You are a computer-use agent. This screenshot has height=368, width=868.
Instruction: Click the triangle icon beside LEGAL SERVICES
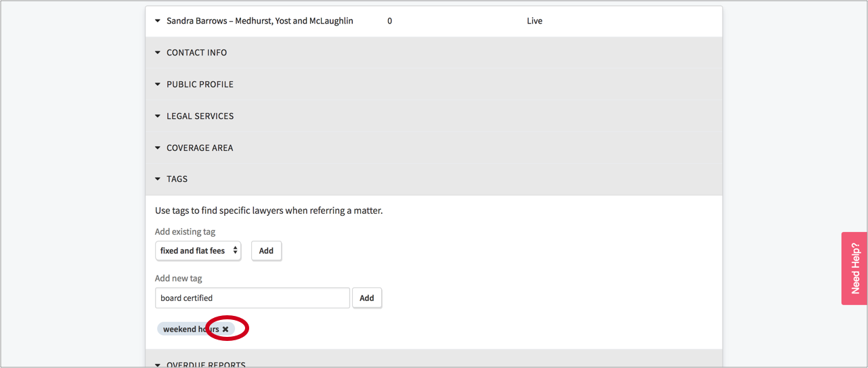158,116
